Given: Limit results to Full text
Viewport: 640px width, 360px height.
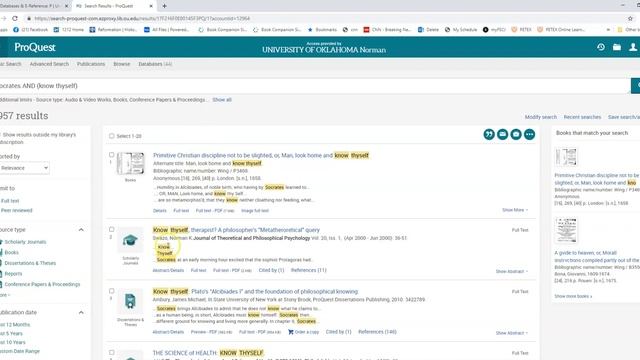Looking at the screenshot, I should point(10,201).
